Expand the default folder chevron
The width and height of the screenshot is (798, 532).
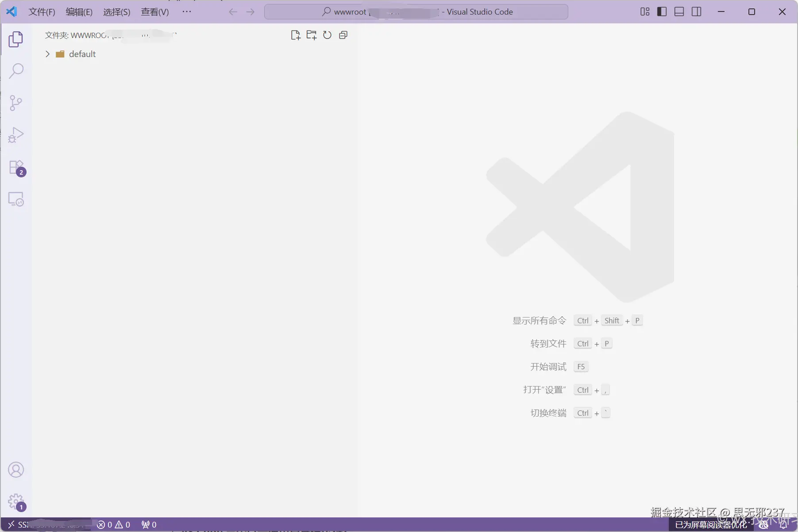click(47, 54)
